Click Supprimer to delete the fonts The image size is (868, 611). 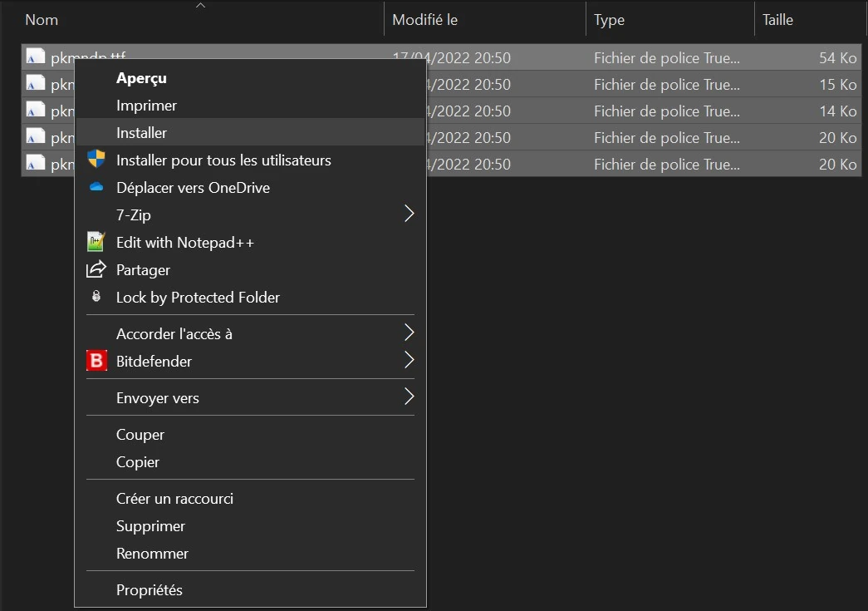(x=150, y=525)
